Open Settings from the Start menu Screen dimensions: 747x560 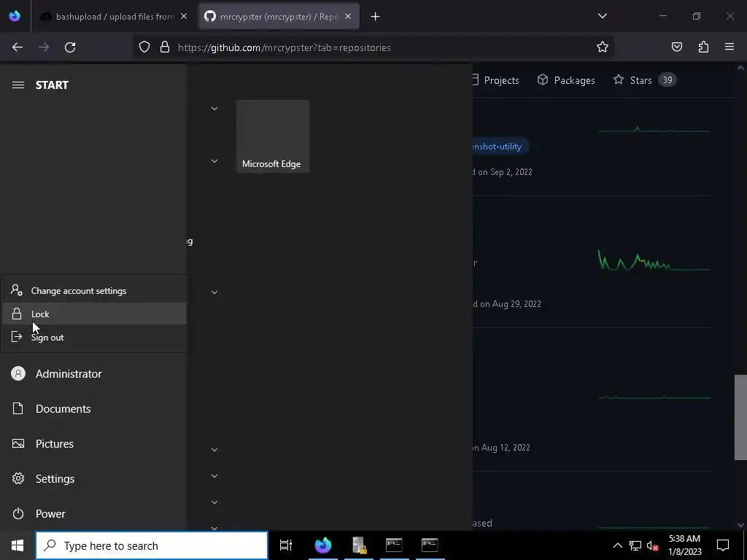point(94,478)
